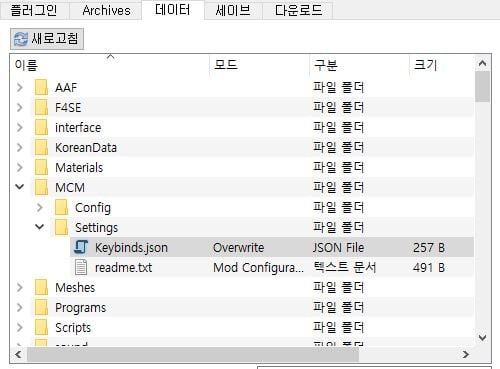This screenshot has height=369, width=500.
Task: Click the readme.txt document icon
Action: pos(81,267)
